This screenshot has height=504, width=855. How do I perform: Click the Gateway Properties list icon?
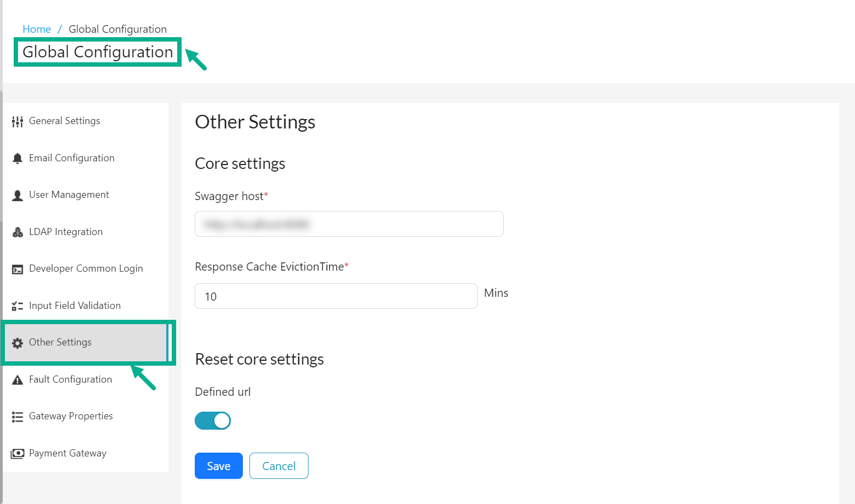pyautogui.click(x=17, y=416)
